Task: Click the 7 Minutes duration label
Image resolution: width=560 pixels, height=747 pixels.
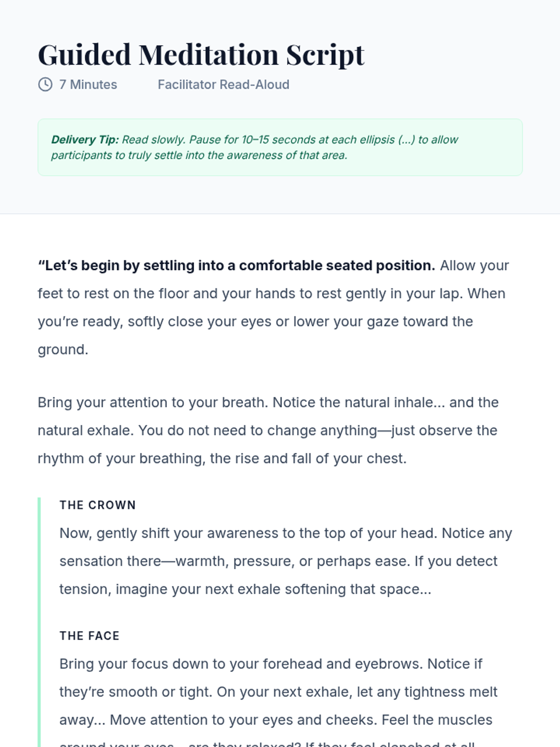Action: pyautogui.click(x=88, y=85)
